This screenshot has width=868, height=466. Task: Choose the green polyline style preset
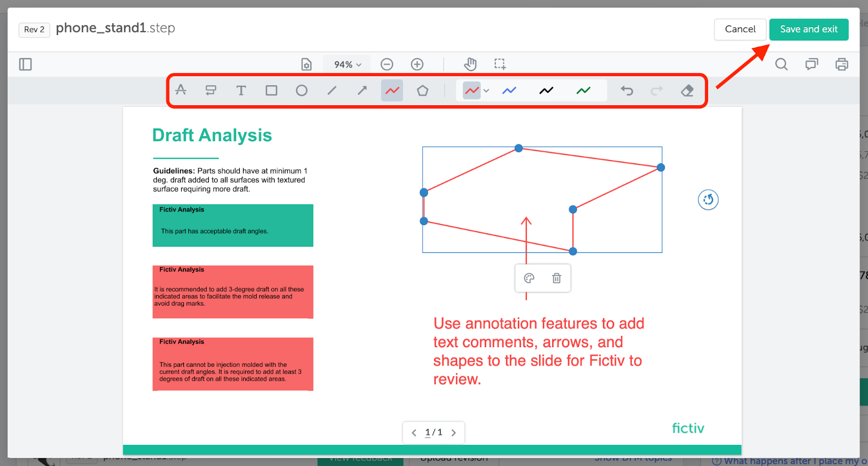click(583, 91)
